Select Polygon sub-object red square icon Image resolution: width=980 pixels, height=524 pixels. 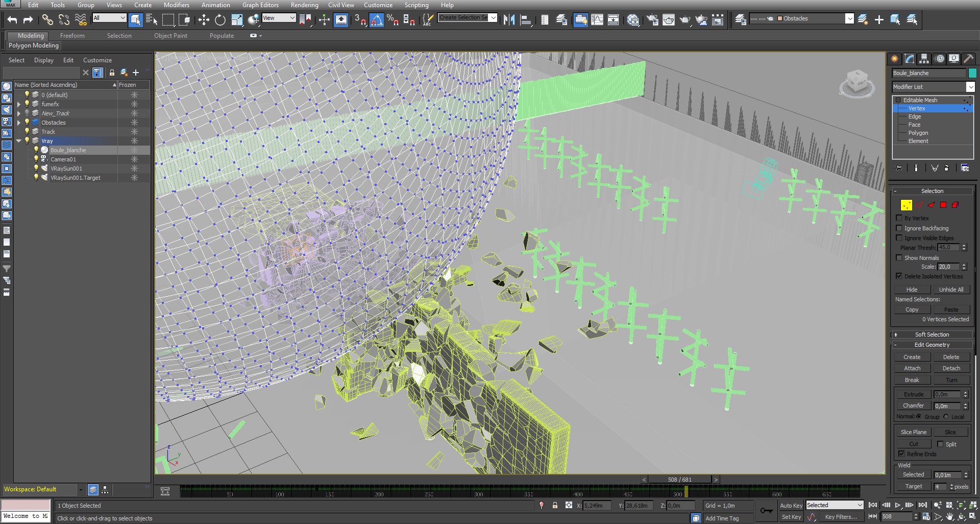pos(943,205)
